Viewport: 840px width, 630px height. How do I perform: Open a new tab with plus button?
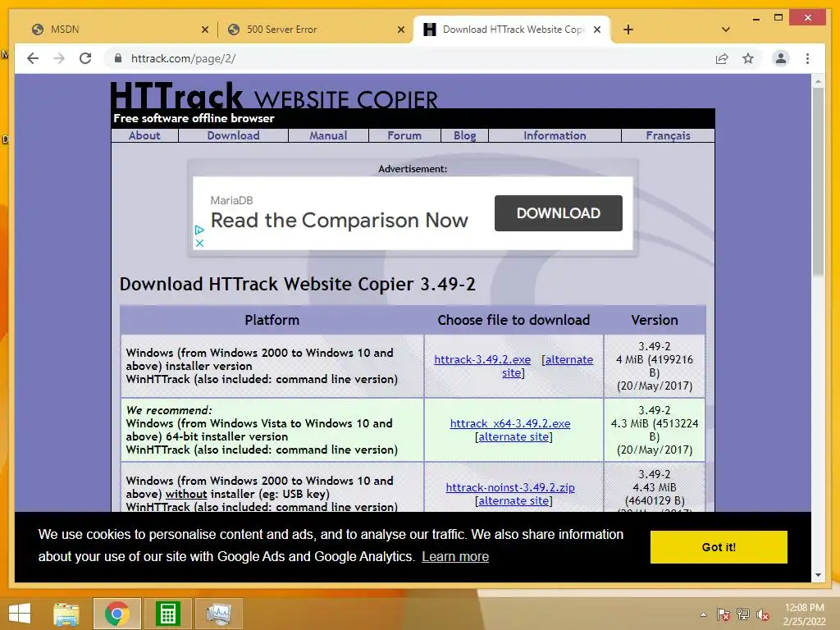pos(628,30)
